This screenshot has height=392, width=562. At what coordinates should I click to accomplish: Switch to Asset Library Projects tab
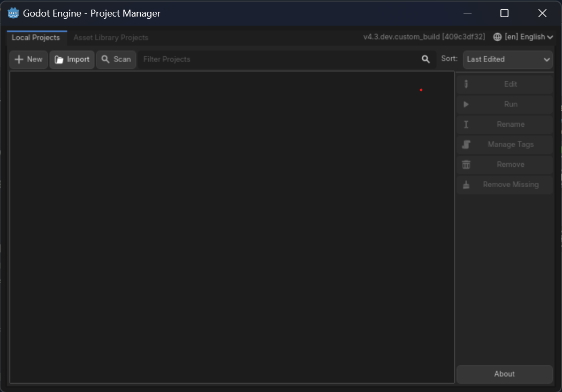[x=111, y=37]
